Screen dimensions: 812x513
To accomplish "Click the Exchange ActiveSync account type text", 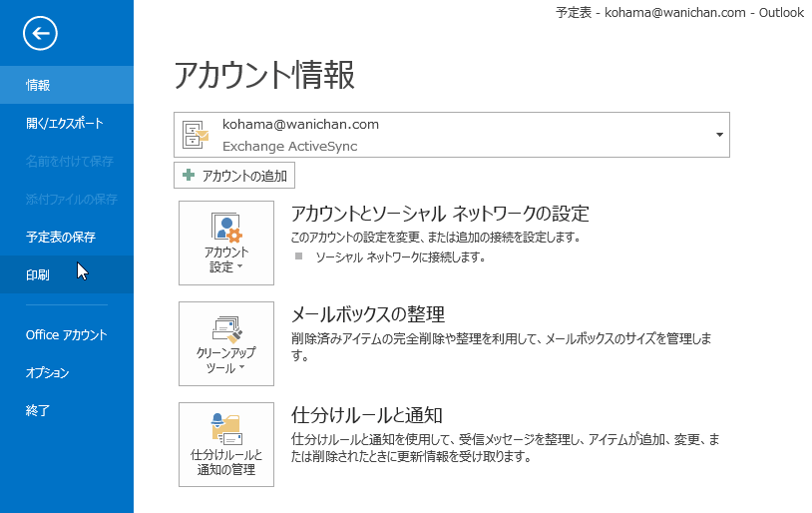I will 290,146.
